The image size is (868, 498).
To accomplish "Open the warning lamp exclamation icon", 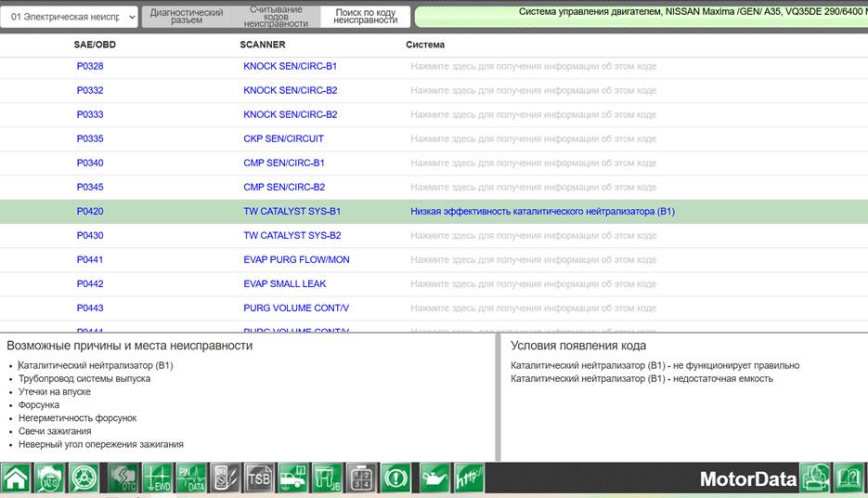I will (395, 478).
